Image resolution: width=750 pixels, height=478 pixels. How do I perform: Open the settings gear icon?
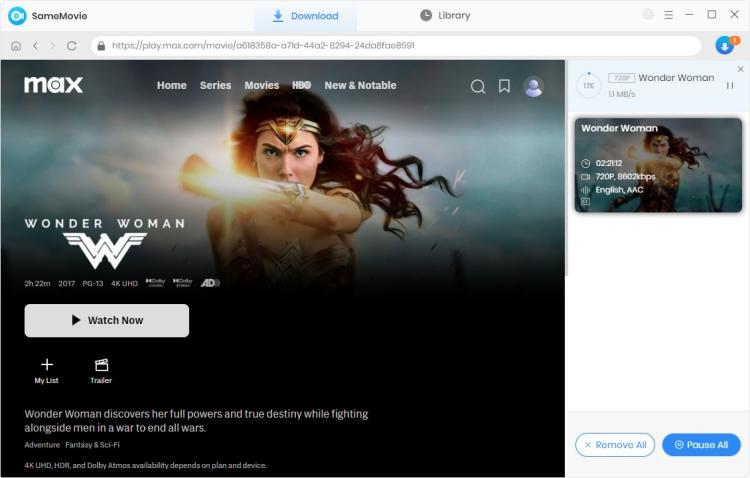point(648,15)
